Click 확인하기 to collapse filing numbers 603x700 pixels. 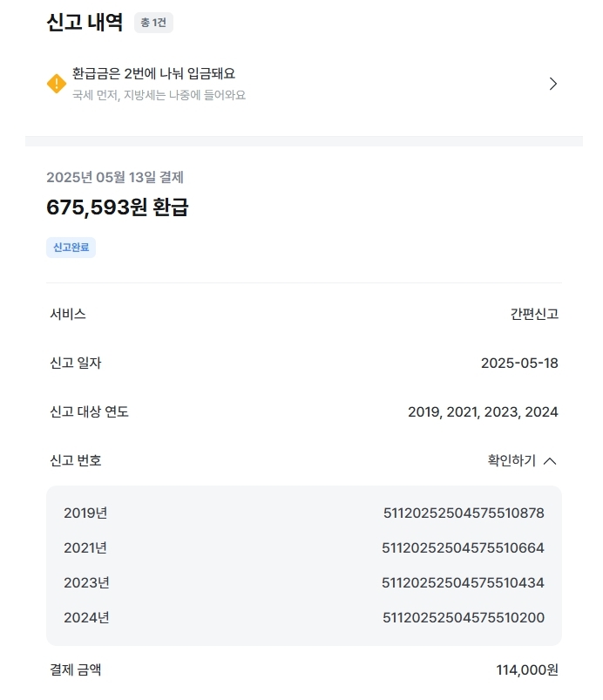[512, 460]
